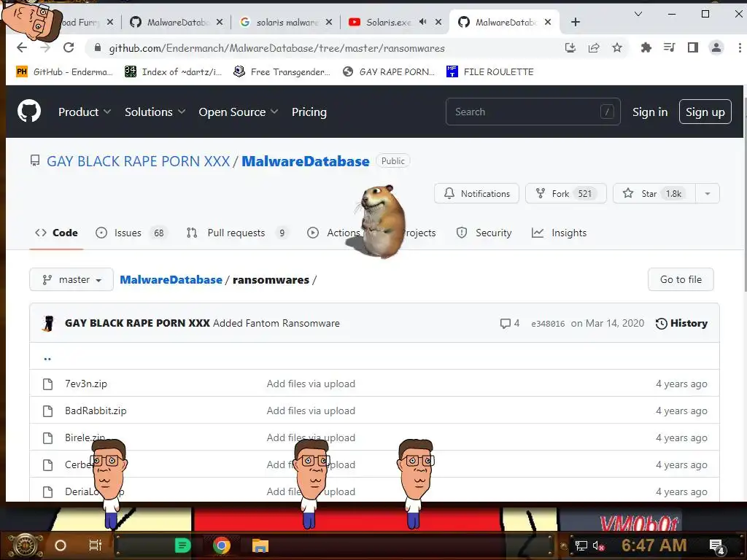Screen dimensions: 747x560
Task: Reload the current GitHub page
Action: click(69, 47)
